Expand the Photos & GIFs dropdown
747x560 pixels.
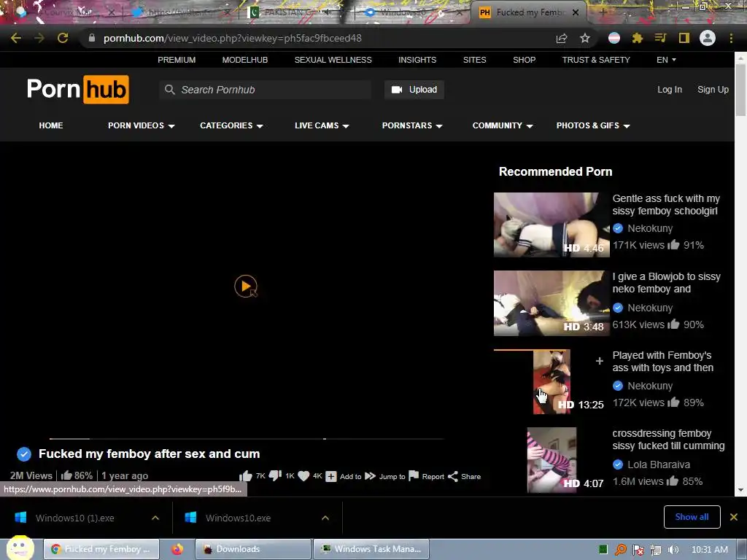[593, 125]
